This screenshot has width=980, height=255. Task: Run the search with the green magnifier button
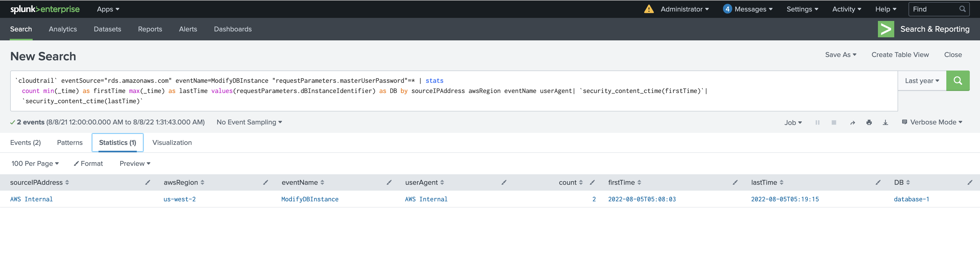coord(958,80)
